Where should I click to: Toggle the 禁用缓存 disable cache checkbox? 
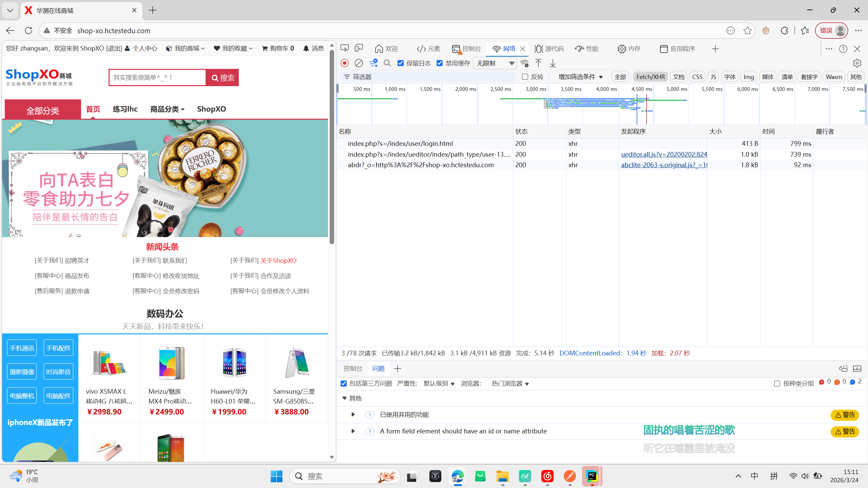(x=440, y=63)
